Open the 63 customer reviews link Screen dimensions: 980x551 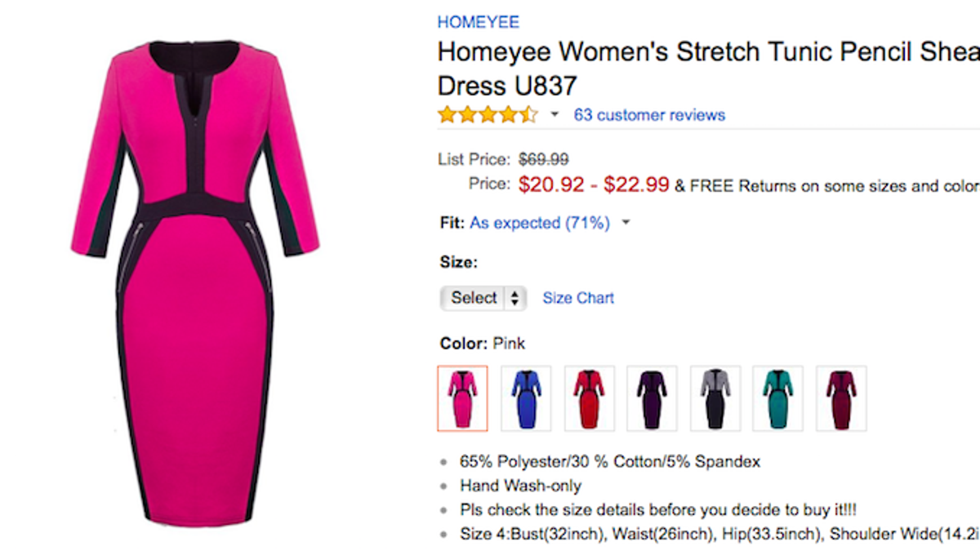coord(649,115)
